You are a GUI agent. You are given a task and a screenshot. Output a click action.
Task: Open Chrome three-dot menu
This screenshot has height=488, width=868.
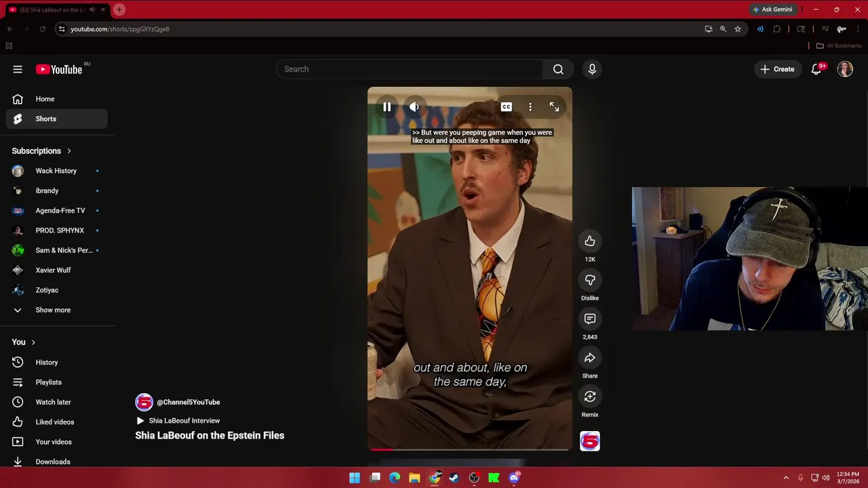pos(858,29)
